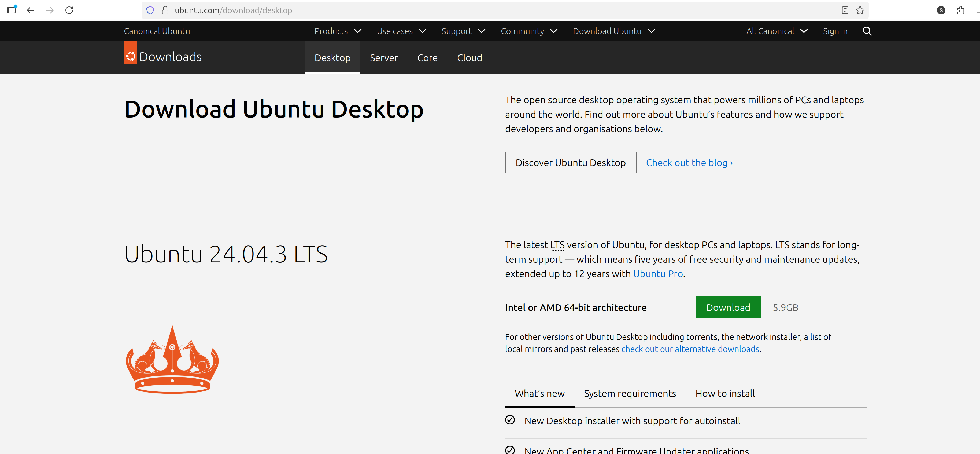
Task: Click the 5.9GB file size text
Action: point(786,307)
